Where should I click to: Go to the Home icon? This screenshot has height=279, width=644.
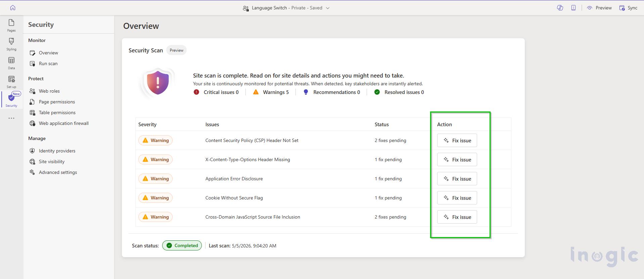13,8
